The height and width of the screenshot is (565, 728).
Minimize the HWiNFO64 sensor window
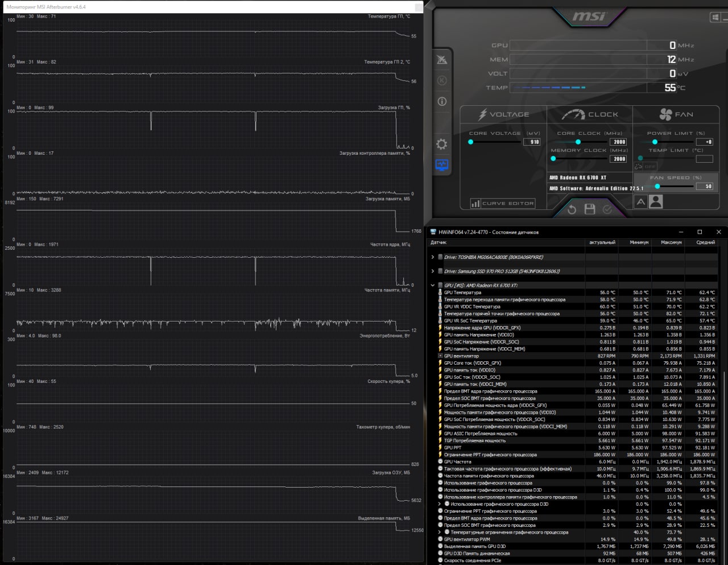click(x=681, y=232)
